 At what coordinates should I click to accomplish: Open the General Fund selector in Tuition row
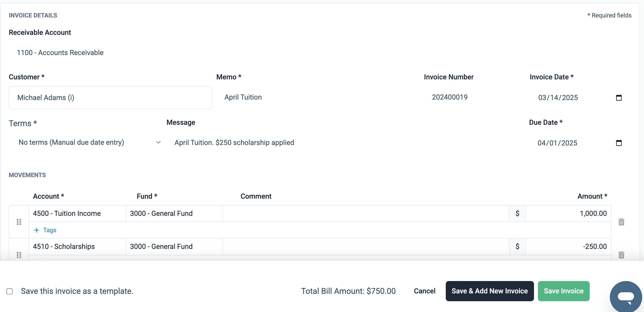(x=174, y=213)
